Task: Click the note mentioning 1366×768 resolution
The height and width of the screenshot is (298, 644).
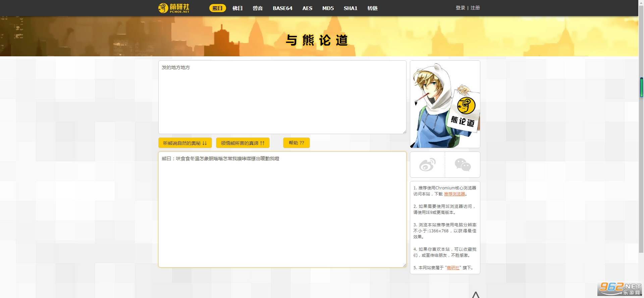Action: pyautogui.click(x=445, y=231)
